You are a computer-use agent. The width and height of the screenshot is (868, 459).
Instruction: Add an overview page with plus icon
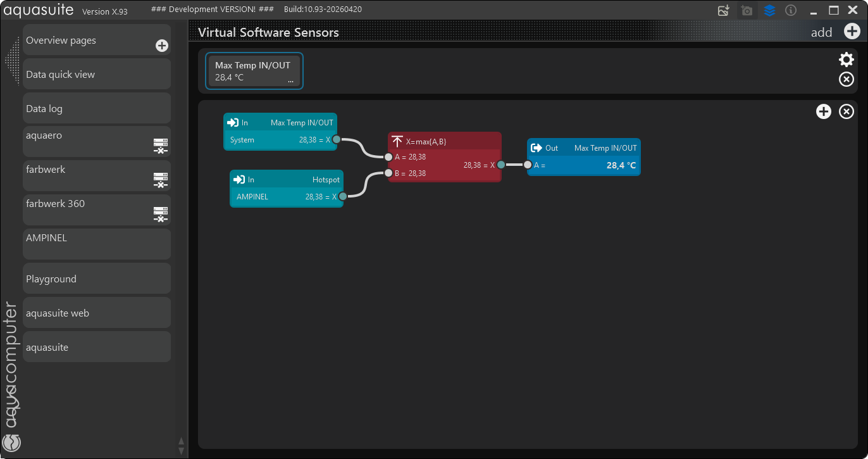tap(162, 46)
